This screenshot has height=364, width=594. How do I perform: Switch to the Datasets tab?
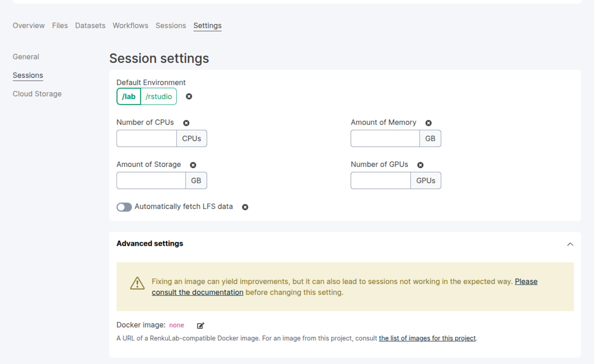90,26
